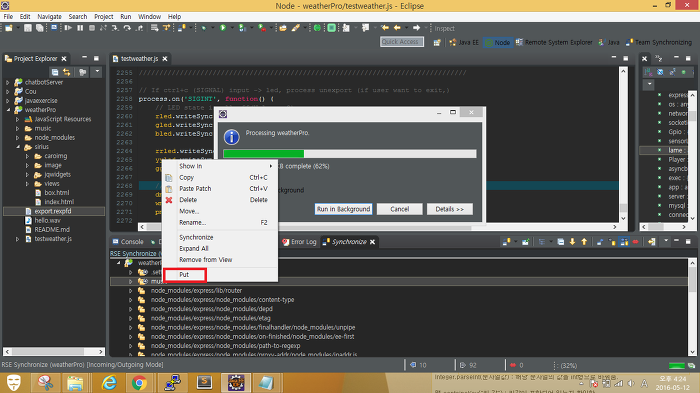Click Previous Difference up arrow in Synchronize view

pos(584,242)
